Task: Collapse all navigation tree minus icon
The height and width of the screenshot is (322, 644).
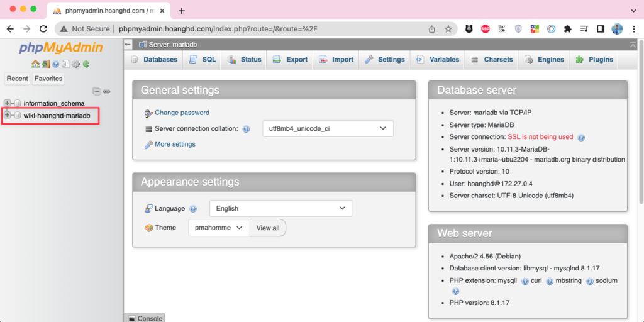Action: tap(96, 91)
